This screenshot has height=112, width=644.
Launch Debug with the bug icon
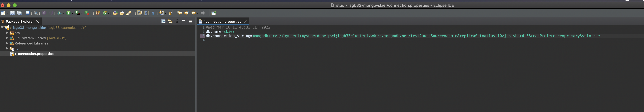59,13
